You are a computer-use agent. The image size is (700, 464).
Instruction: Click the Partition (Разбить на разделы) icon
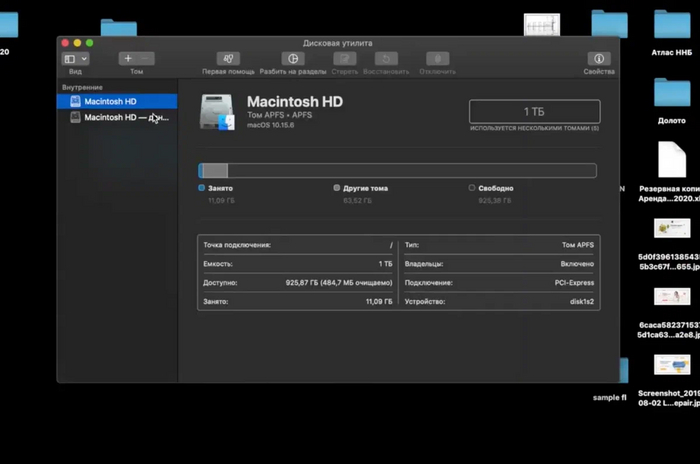(x=293, y=59)
